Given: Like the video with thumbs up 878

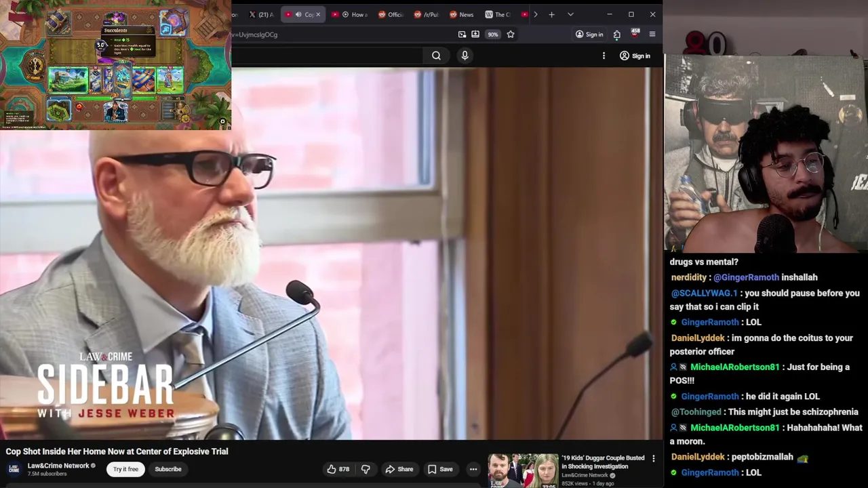Looking at the screenshot, I should [x=338, y=469].
